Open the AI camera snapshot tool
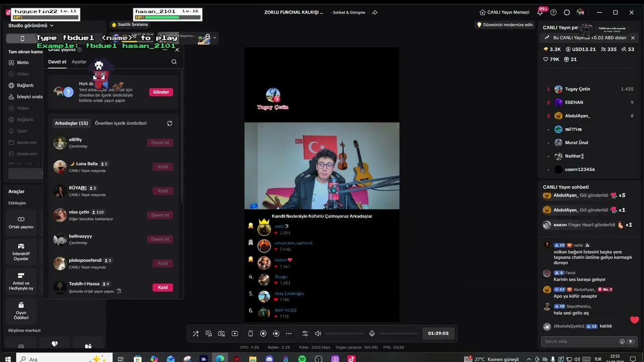This screenshot has height=362, width=644. point(221,333)
